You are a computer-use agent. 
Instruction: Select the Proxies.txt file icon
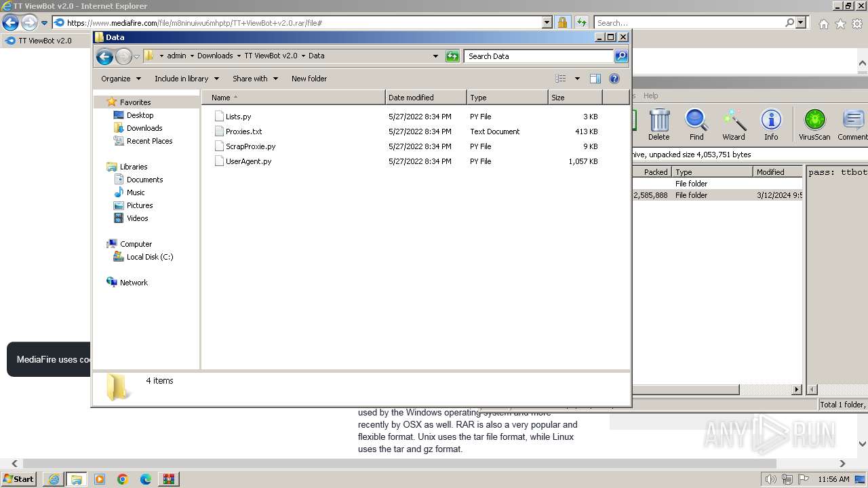point(219,131)
